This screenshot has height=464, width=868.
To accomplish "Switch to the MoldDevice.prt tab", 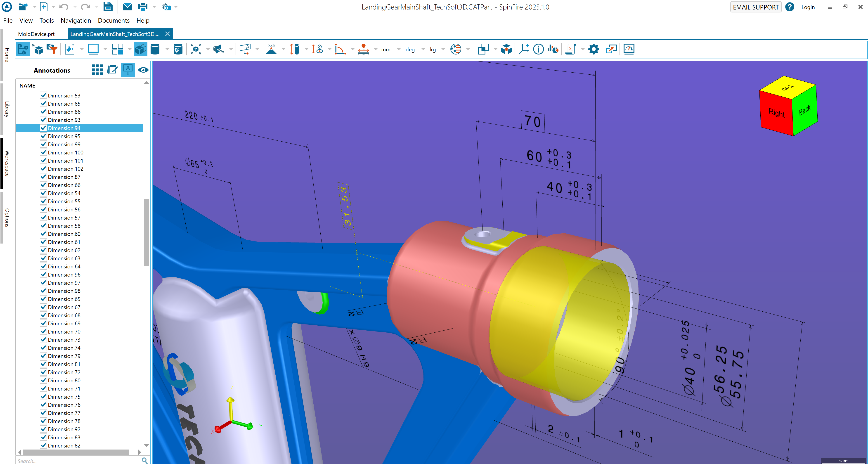I will tap(36, 34).
